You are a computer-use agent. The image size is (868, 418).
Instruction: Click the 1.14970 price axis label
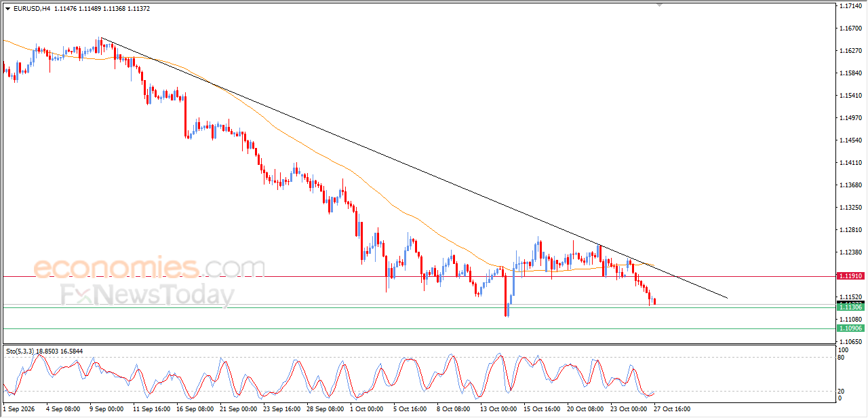pos(850,118)
